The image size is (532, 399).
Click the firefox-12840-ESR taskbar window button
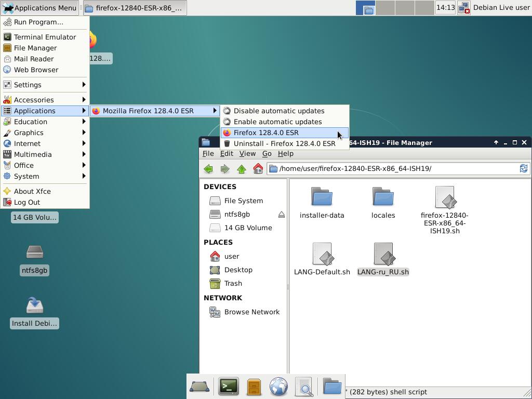pos(135,8)
